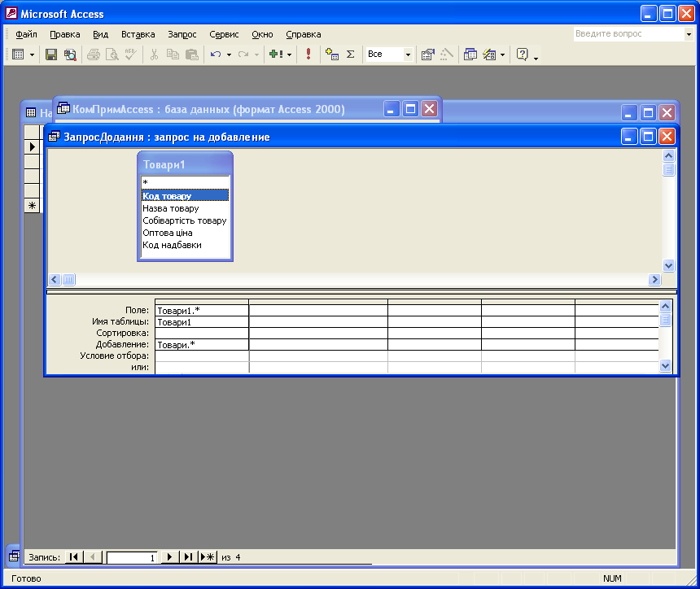This screenshot has width=700, height=589.
Task: Click the Database Window icon
Action: pyautogui.click(x=470, y=55)
